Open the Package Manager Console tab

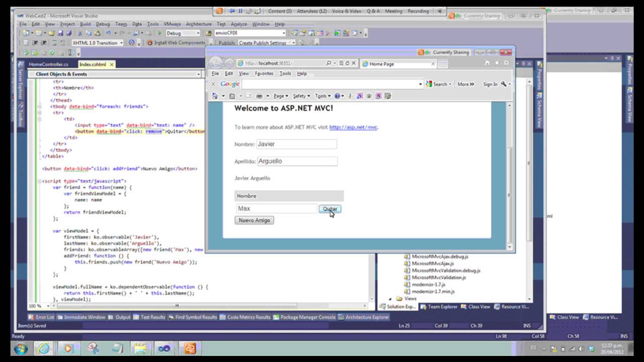[x=304, y=317]
